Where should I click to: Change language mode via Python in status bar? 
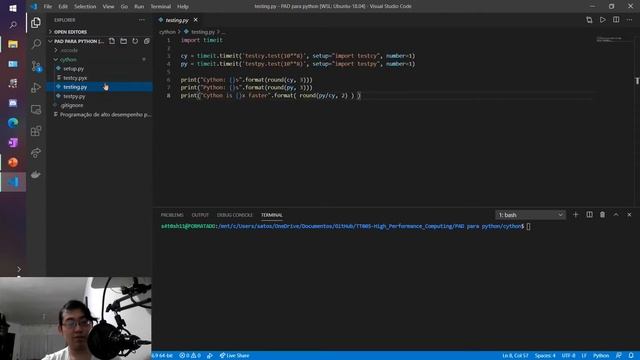601,356
